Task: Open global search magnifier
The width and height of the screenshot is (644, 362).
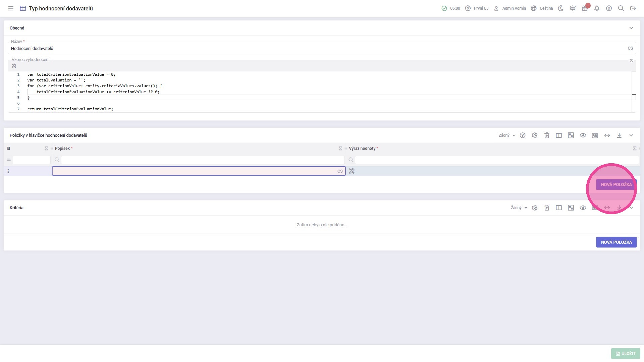Action: tap(621, 8)
